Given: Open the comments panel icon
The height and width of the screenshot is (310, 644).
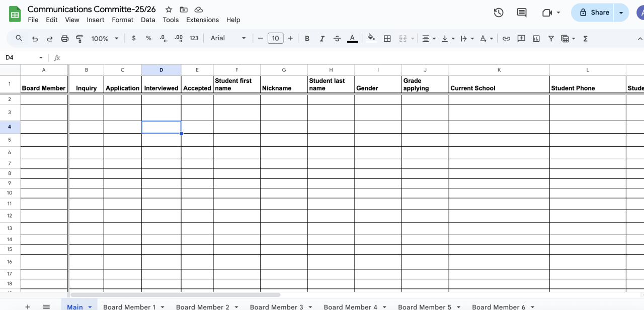Looking at the screenshot, I should [522, 13].
